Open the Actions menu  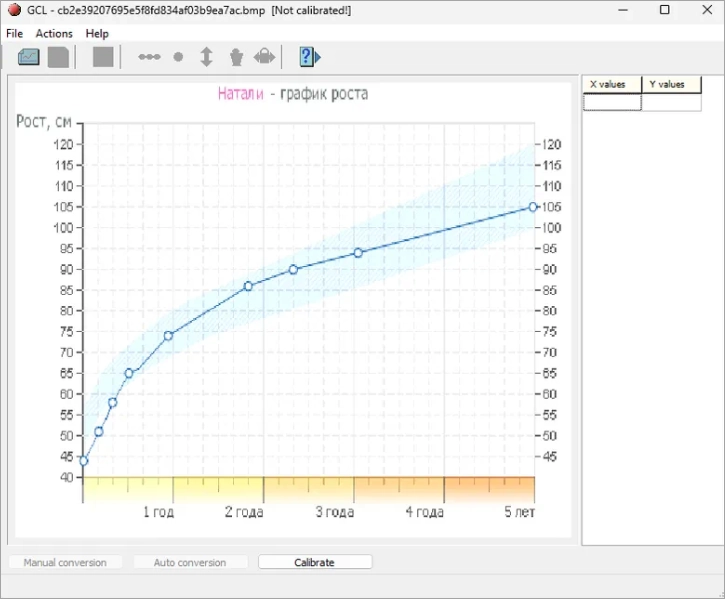54,34
